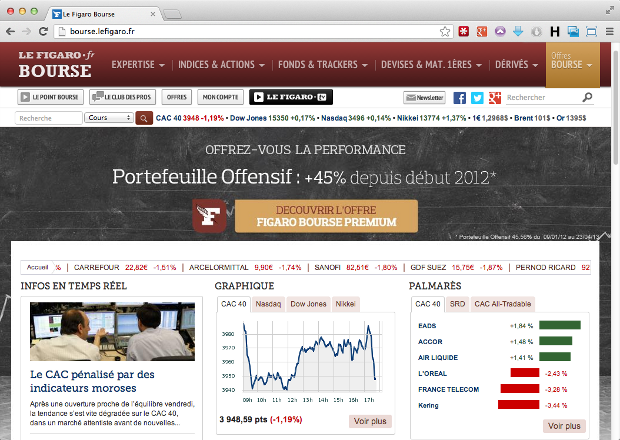Click the black H extension icon
Image resolution: width=620 pixels, height=440 pixels.
coord(555,31)
